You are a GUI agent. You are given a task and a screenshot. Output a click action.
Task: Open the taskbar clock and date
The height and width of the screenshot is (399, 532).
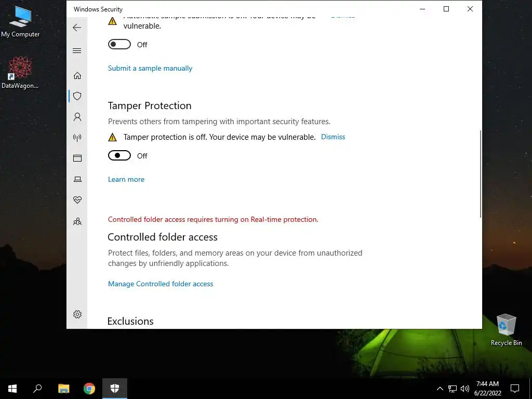(x=487, y=389)
